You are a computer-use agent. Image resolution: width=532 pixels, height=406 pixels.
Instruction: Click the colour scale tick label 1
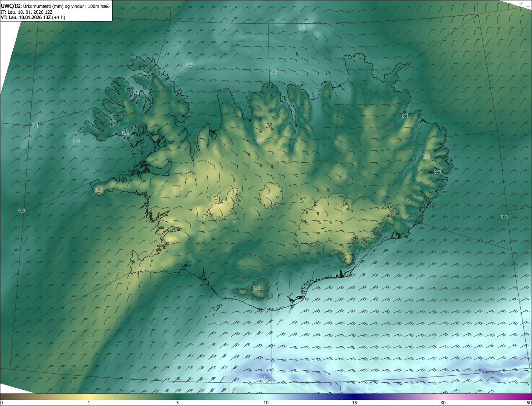click(89, 403)
